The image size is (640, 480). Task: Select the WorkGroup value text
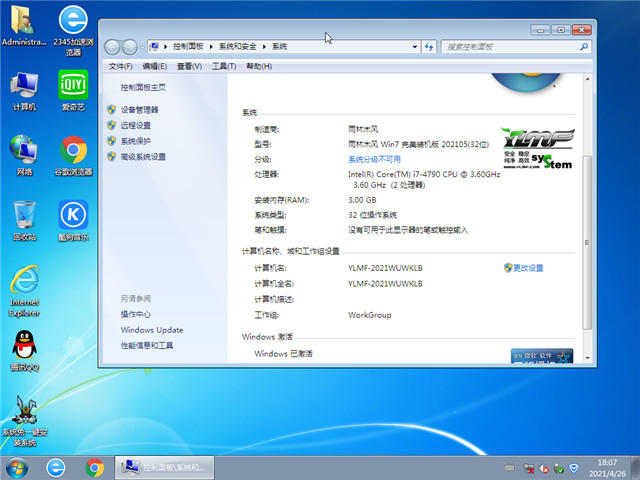pyautogui.click(x=369, y=315)
